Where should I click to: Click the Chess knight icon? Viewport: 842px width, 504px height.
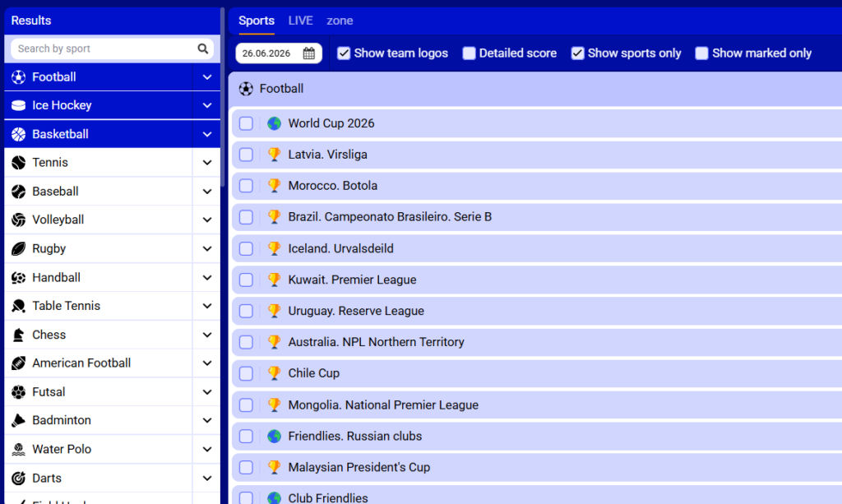tap(18, 335)
